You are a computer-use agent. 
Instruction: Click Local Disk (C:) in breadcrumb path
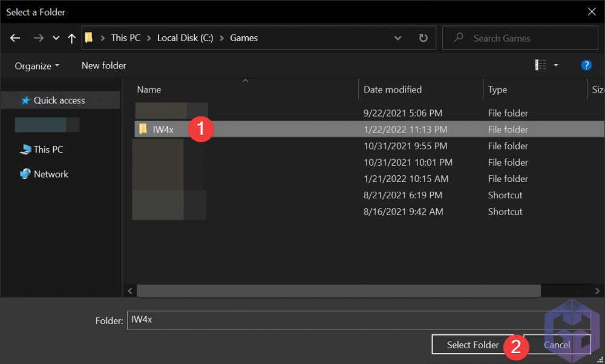pyautogui.click(x=185, y=37)
